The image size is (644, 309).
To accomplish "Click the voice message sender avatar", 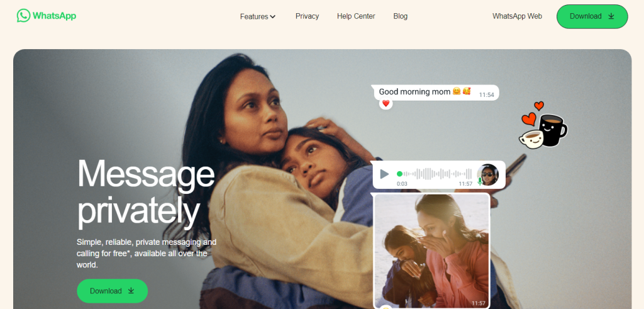I will [x=488, y=174].
